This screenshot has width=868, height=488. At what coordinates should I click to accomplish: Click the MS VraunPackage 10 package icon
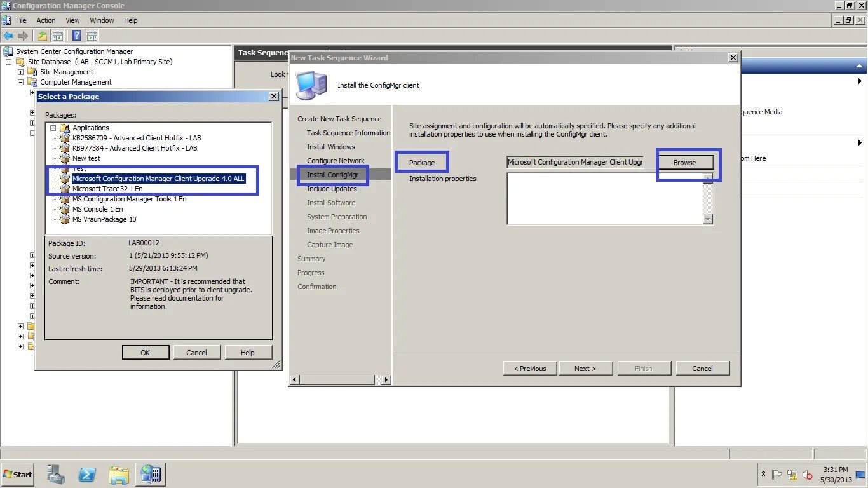pos(65,219)
